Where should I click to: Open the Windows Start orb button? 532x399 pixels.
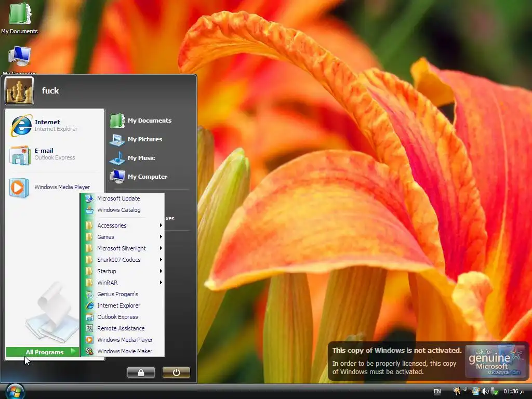pyautogui.click(x=14, y=392)
